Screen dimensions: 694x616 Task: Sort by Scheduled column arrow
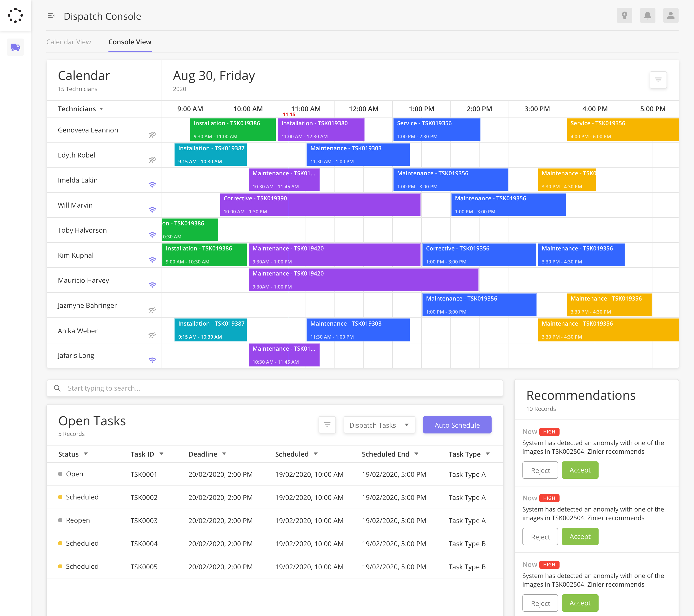click(x=316, y=454)
